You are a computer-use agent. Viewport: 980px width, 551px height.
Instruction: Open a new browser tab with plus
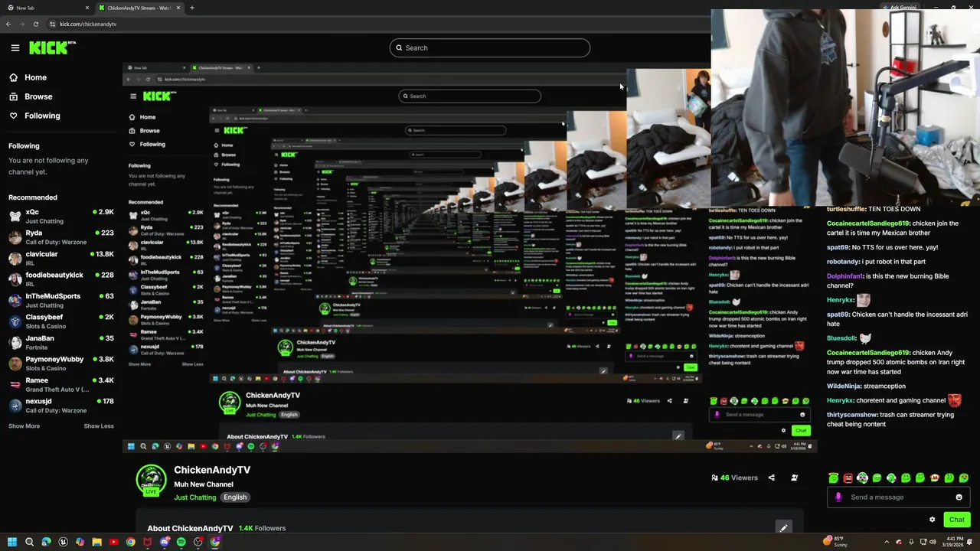[x=192, y=8]
